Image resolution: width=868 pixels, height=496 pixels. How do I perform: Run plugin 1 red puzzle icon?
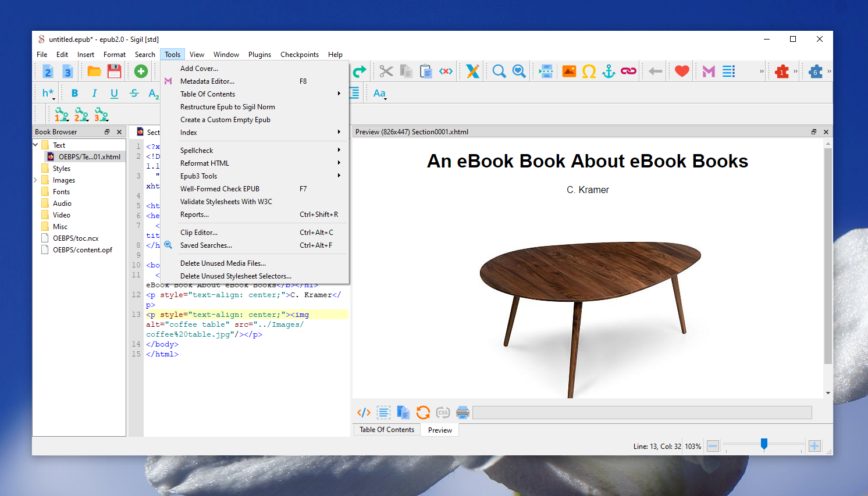pyautogui.click(x=782, y=72)
